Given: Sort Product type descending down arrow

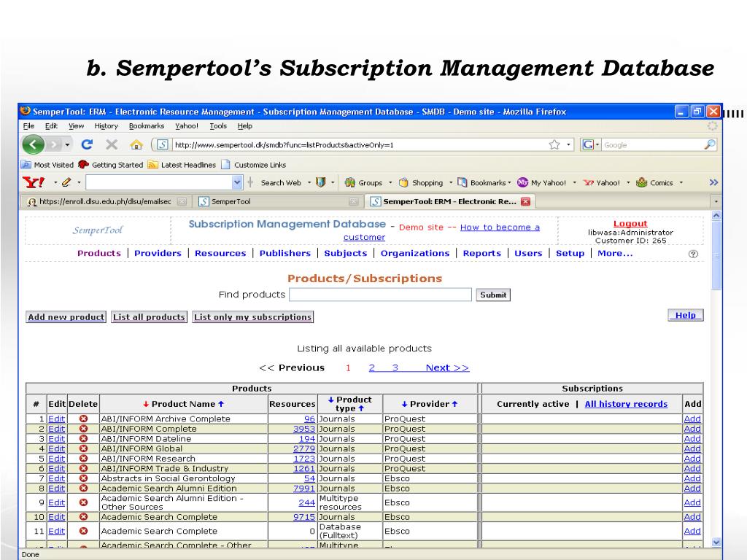Looking at the screenshot, I should pos(331,400).
